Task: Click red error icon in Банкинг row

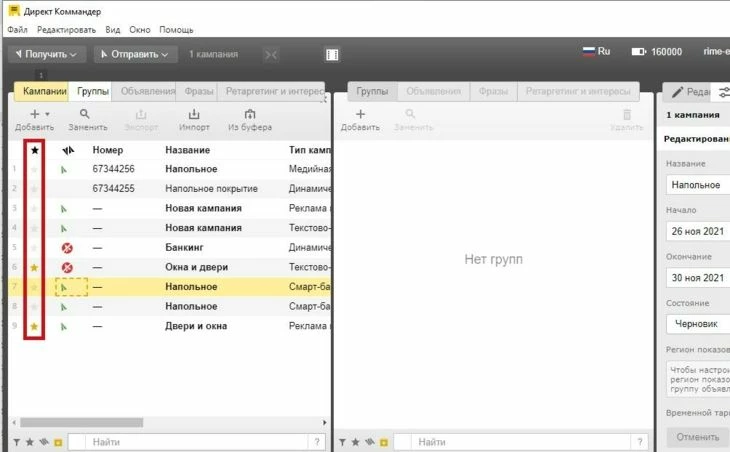Action: [68, 248]
